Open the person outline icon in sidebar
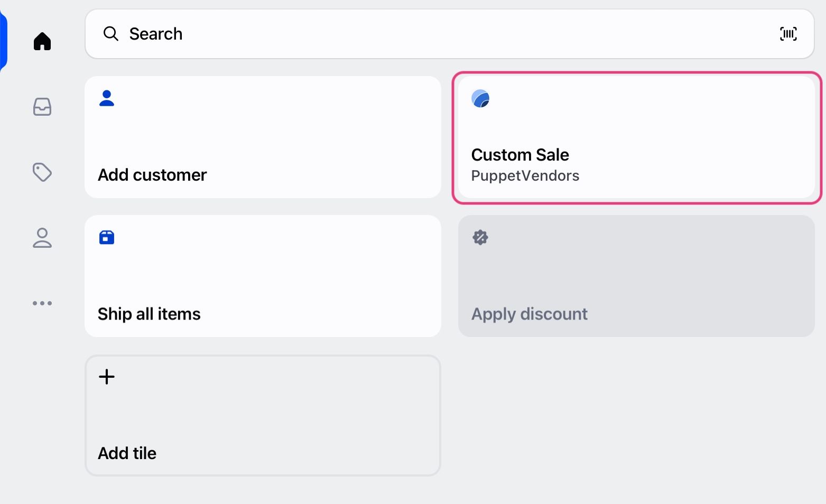 (x=42, y=238)
